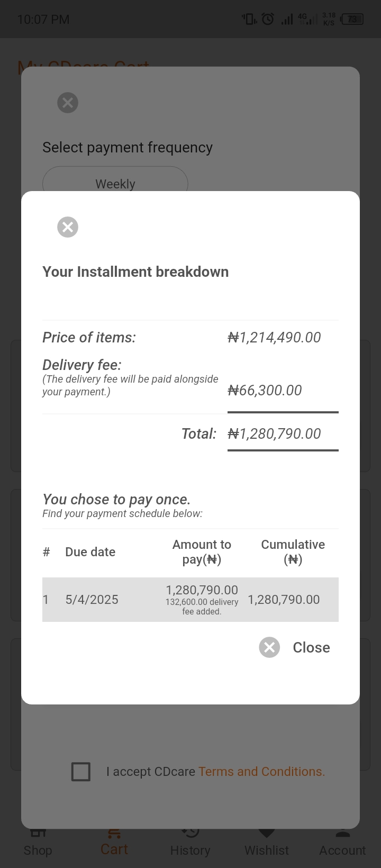This screenshot has height=868, width=381.
Task: Open the Terms and Conditions link
Action: pyautogui.click(x=261, y=772)
